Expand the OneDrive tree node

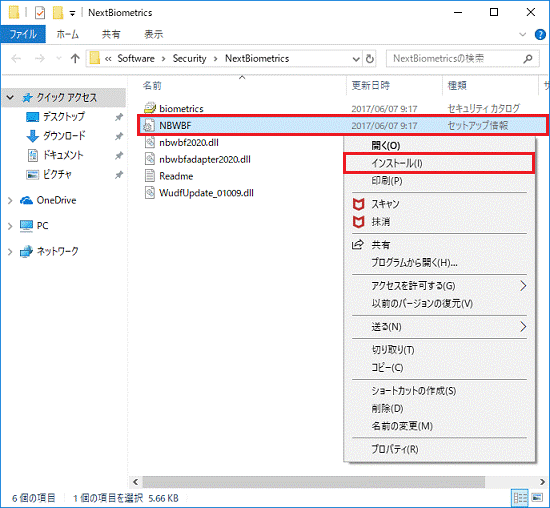pos(10,200)
